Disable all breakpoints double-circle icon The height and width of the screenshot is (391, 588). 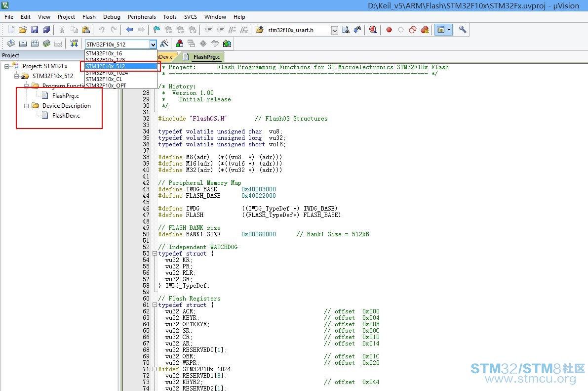point(413,30)
